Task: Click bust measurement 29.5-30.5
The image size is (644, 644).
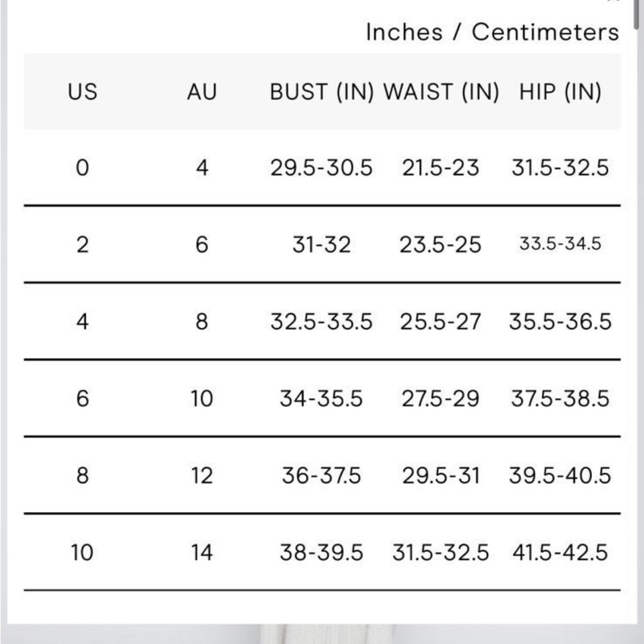Action: click(x=321, y=167)
